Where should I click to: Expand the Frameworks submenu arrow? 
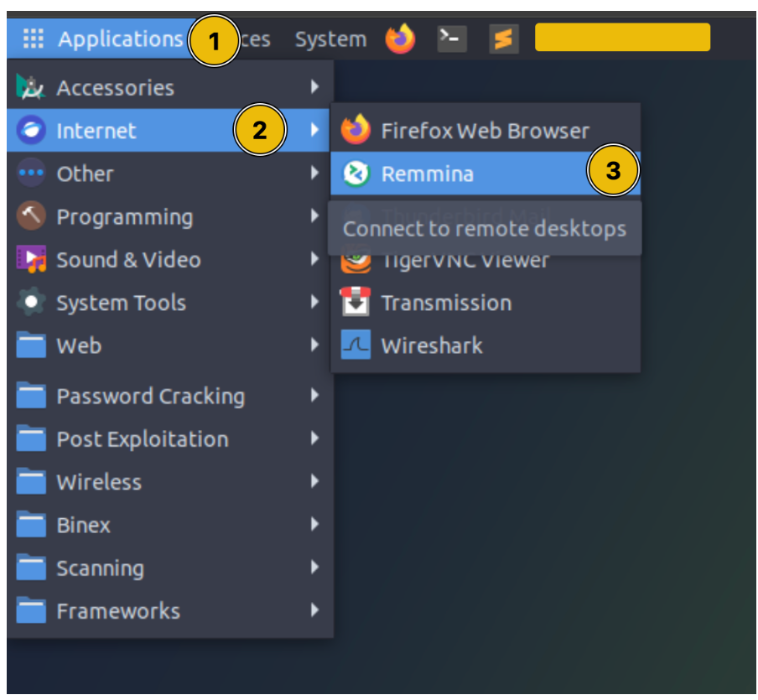pyautogui.click(x=314, y=610)
